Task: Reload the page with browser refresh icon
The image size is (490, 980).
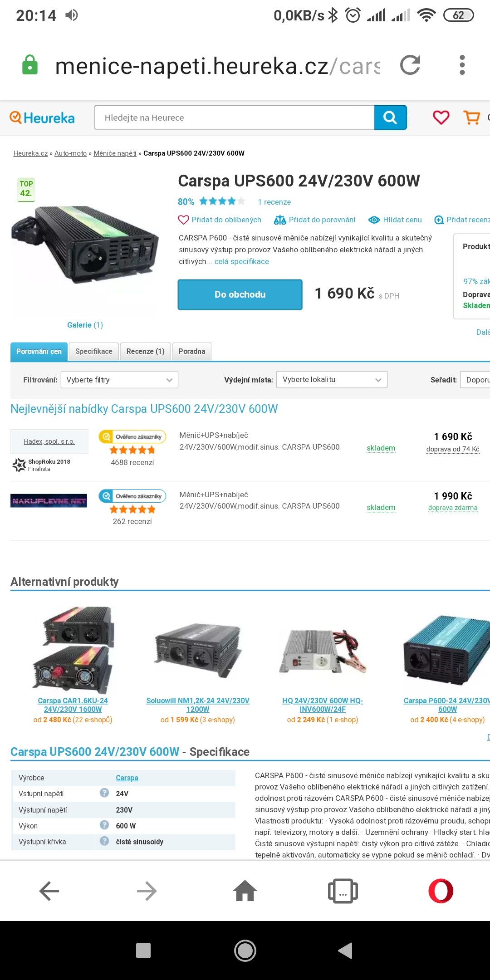Action: [410, 65]
